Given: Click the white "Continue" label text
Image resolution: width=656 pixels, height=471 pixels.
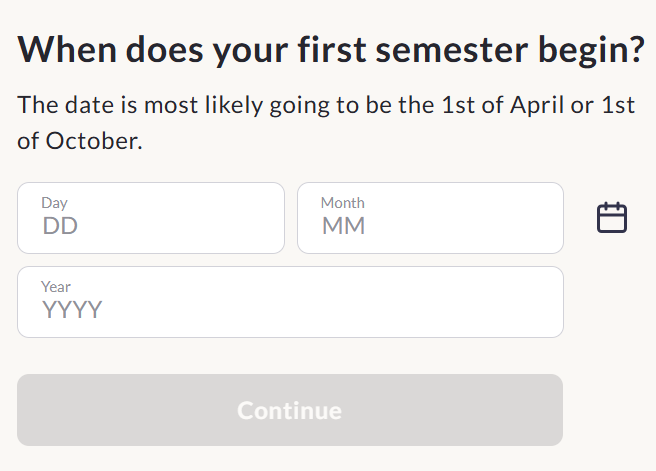Looking at the screenshot, I should [290, 410].
